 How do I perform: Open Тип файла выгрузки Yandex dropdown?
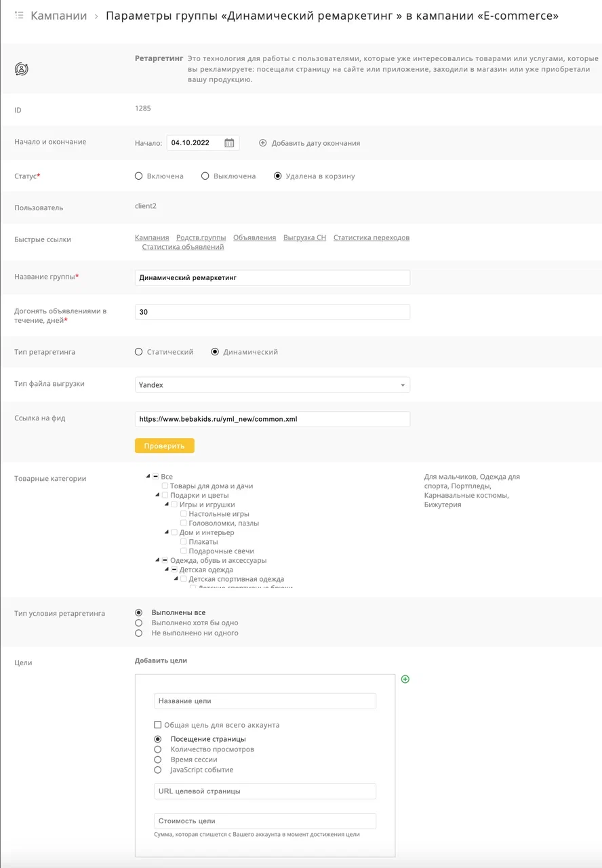click(x=273, y=385)
